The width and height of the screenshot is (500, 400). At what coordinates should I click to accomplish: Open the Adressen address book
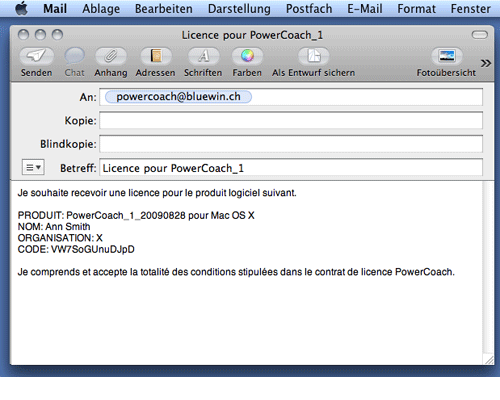tap(156, 56)
